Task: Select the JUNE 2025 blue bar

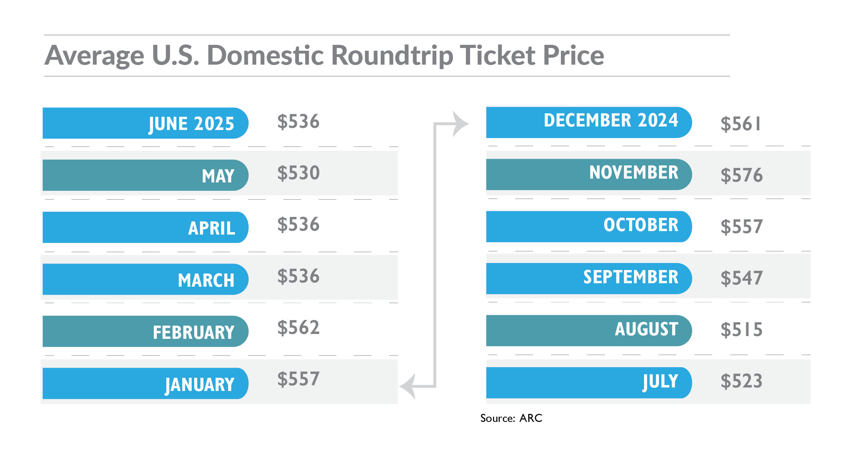Action: click(145, 123)
